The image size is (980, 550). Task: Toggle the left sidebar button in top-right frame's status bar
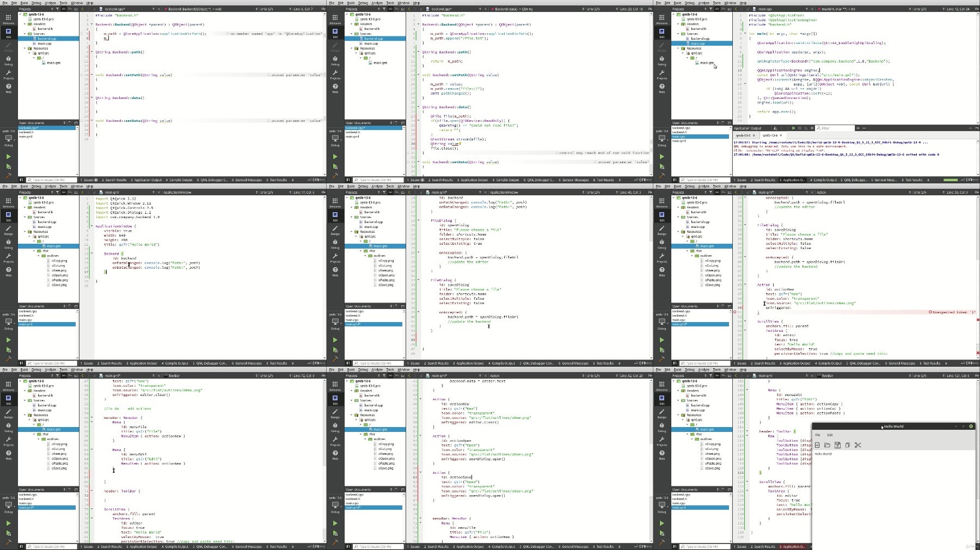click(x=675, y=180)
